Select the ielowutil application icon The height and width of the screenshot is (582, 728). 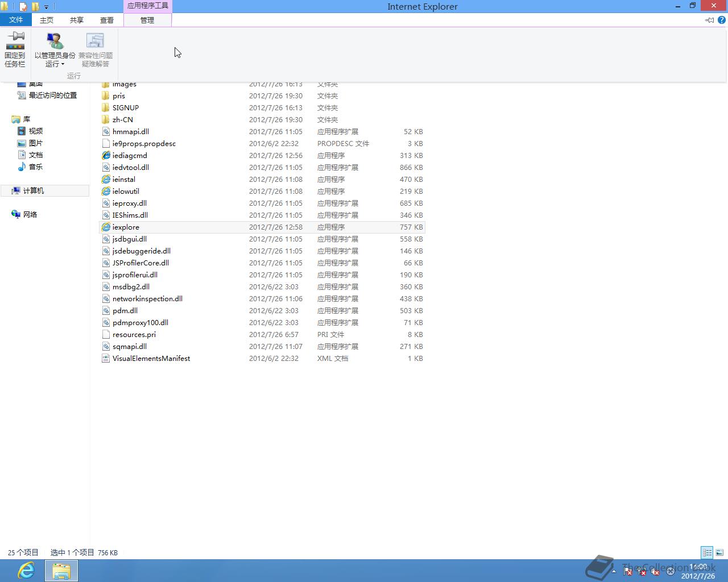coord(106,191)
